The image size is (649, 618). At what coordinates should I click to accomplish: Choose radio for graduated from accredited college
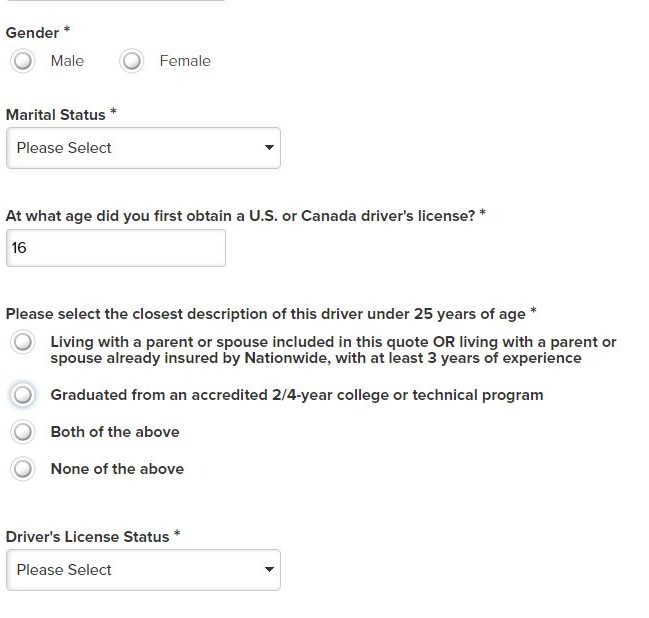23,394
